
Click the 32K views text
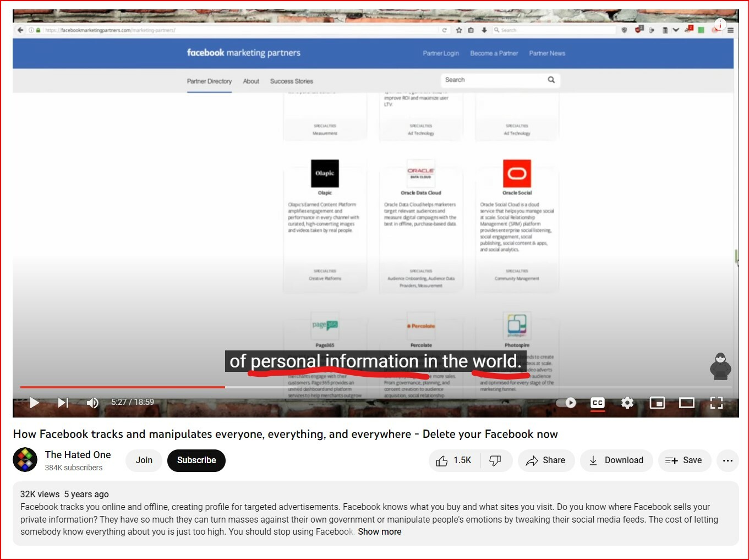coord(40,495)
